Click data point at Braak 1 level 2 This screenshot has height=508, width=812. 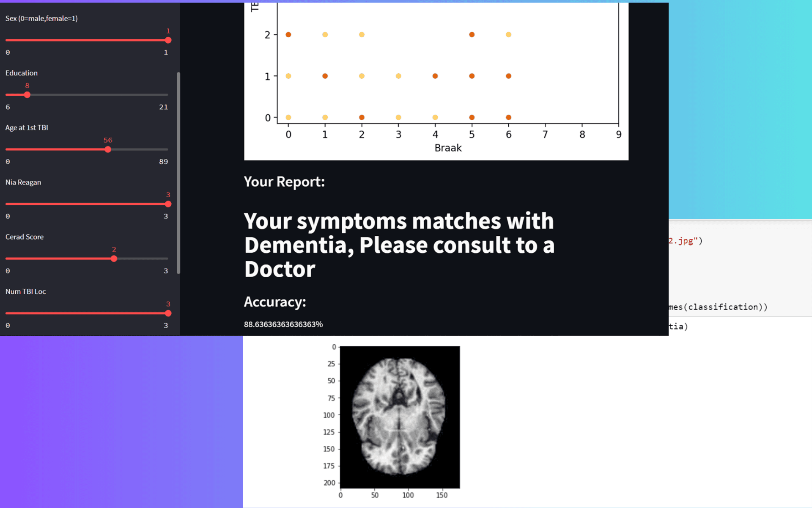coord(323,33)
